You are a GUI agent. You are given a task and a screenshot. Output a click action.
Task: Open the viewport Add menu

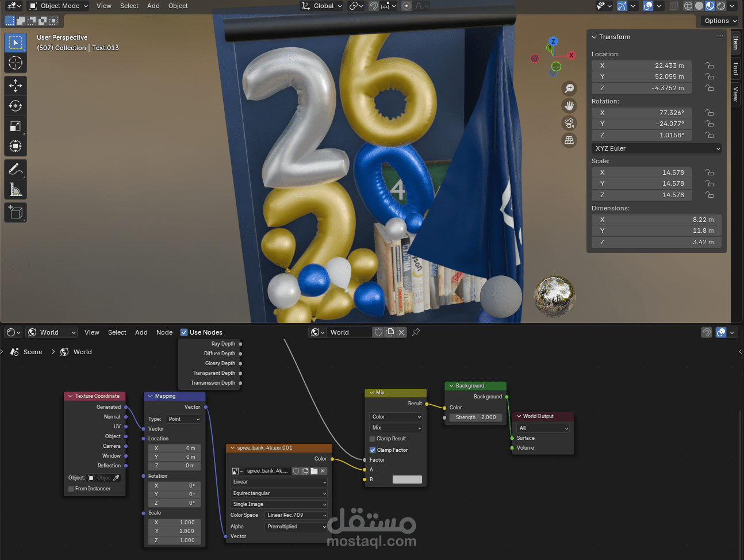154,6
